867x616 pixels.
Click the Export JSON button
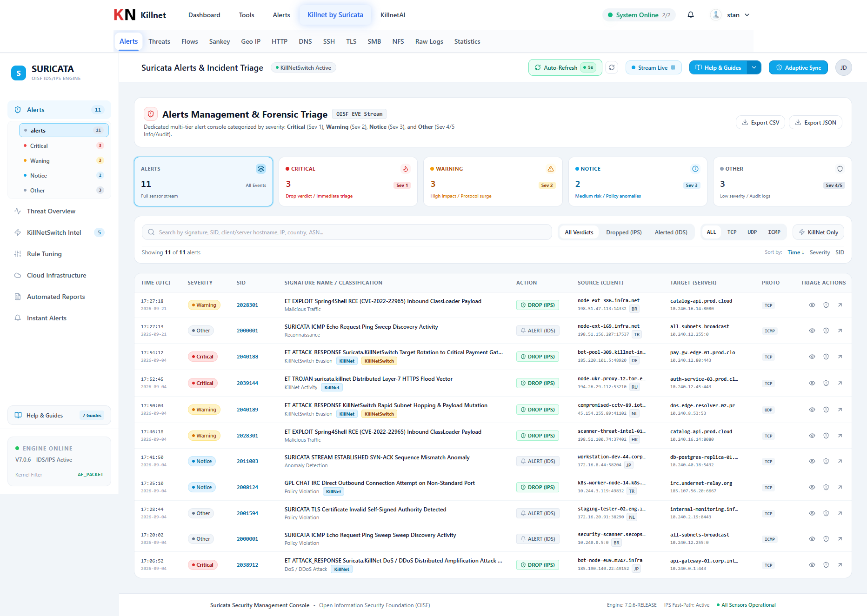click(x=815, y=122)
